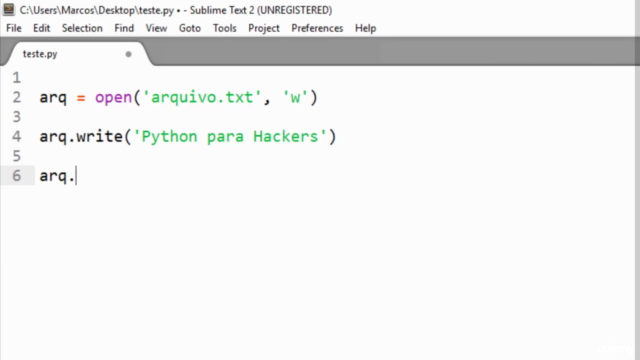Click 'arq' variable at start of line 2

(53, 98)
